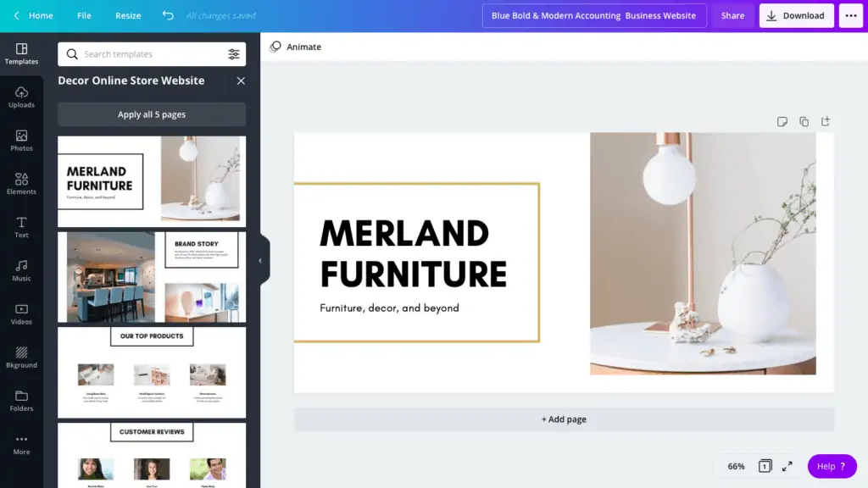The width and height of the screenshot is (868, 488).
Task: Open the File menu
Action: (84, 15)
